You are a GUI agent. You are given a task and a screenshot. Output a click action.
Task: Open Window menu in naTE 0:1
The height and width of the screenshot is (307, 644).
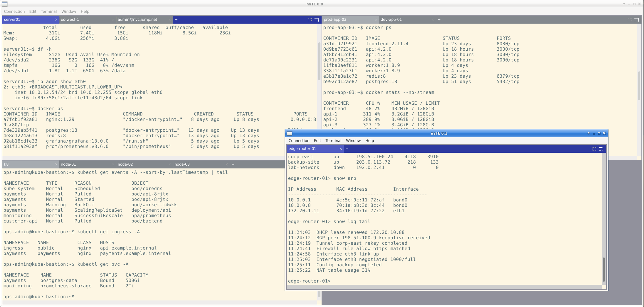(x=353, y=141)
